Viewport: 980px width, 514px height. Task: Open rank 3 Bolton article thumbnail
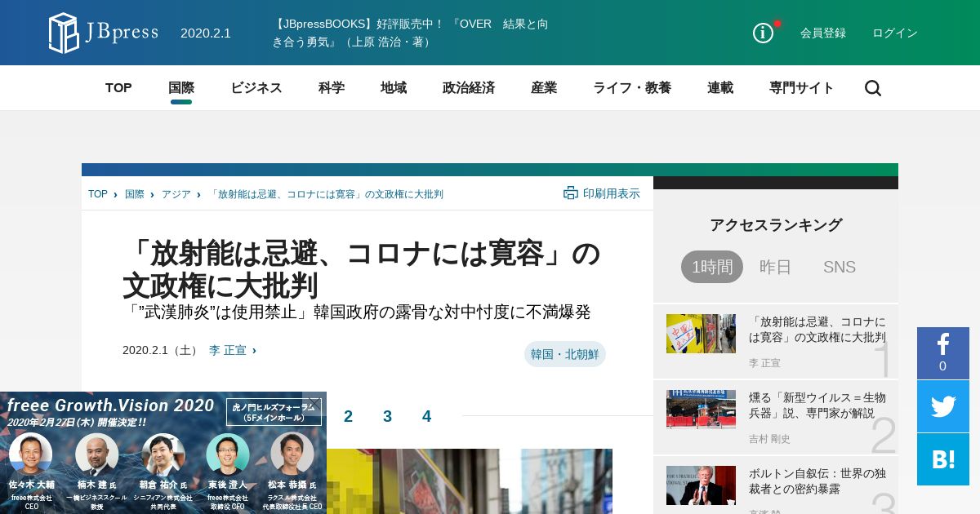[x=701, y=485]
